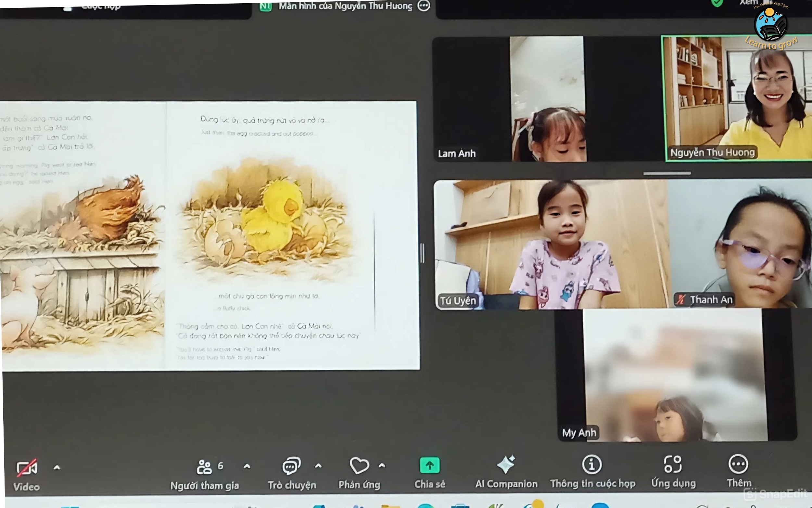The image size is (812, 508).
Task: Click the 'Dúng lúc ấy' line on the book page
Action: pyautogui.click(x=265, y=120)
